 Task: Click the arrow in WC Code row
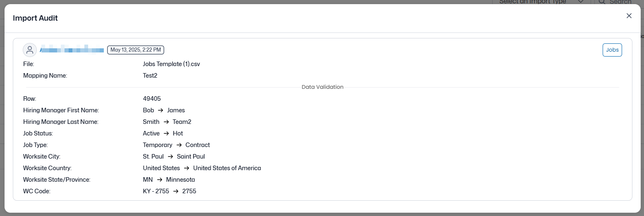coord(176,191)
